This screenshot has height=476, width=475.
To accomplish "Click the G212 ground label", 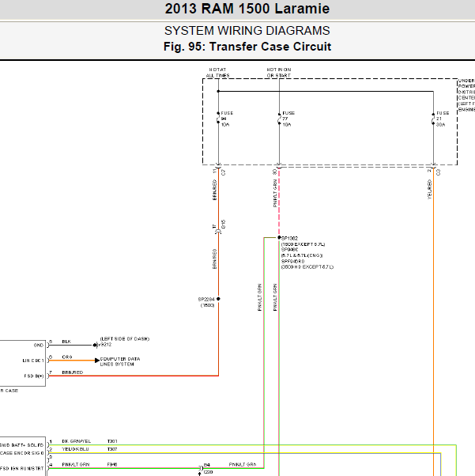I will [x=106, y=345].
